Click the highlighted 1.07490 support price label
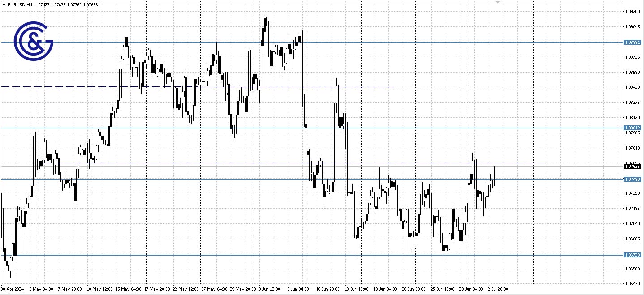Screen dimensions: 644x295 (x=632, y=180)
